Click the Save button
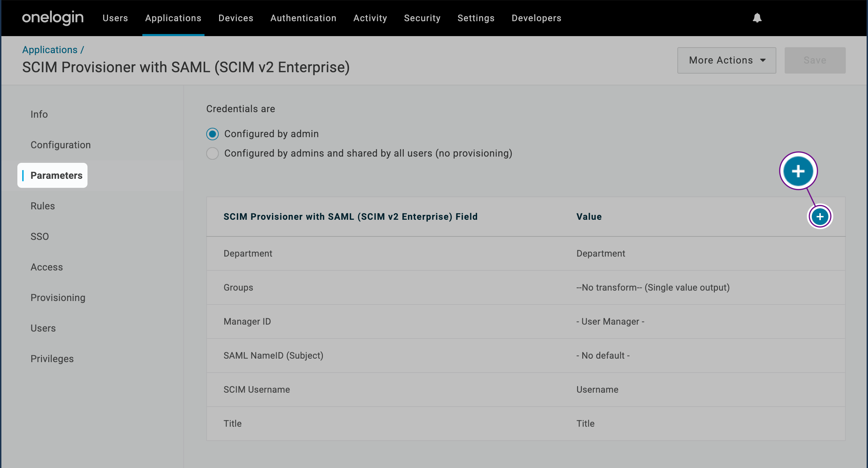The width and height of the screenshot is (868, 468). click(815, 60)
